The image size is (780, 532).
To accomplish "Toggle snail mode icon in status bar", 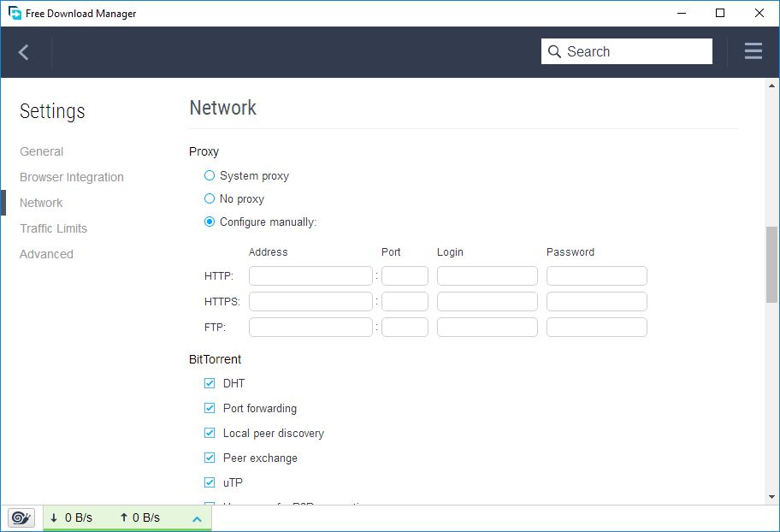I will [21, 518].
